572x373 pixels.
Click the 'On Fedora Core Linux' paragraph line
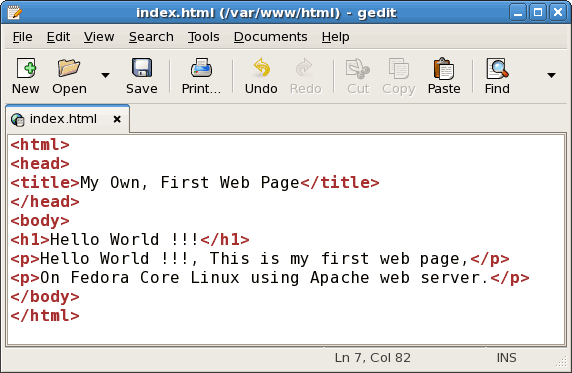[270, 278]
